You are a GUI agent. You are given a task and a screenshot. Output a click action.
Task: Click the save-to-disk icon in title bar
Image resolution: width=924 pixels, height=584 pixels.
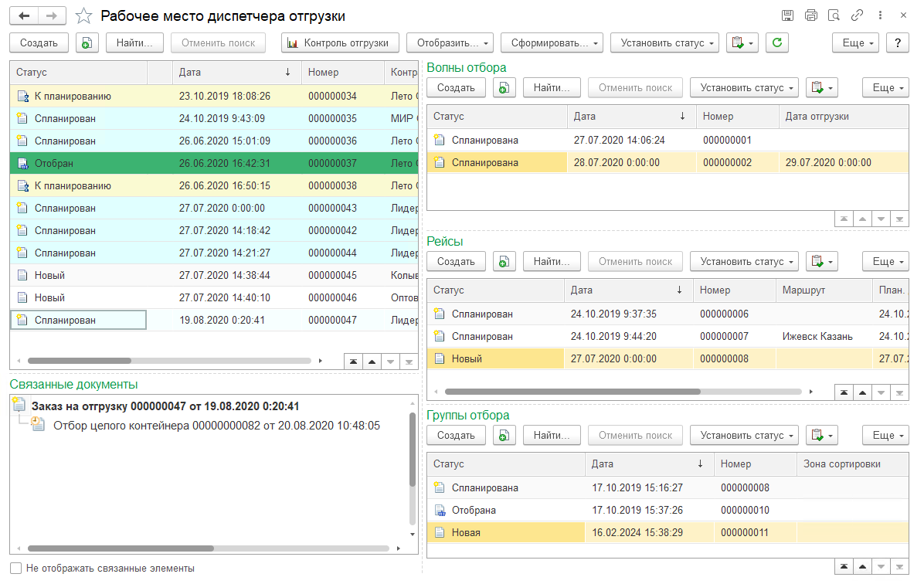788,16
